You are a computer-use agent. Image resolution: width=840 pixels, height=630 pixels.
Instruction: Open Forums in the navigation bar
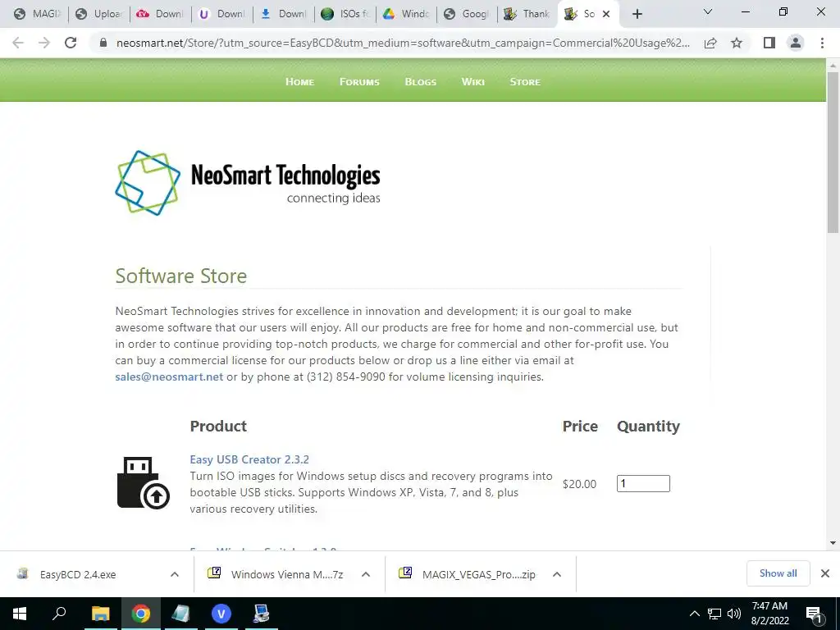(359, 82)
